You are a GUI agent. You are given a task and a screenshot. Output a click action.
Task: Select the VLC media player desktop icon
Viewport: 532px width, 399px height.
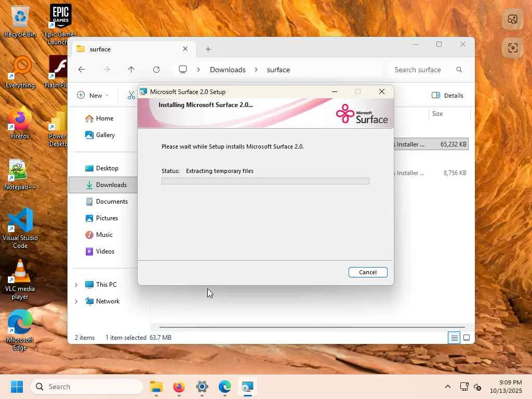[x=20, y=280]
